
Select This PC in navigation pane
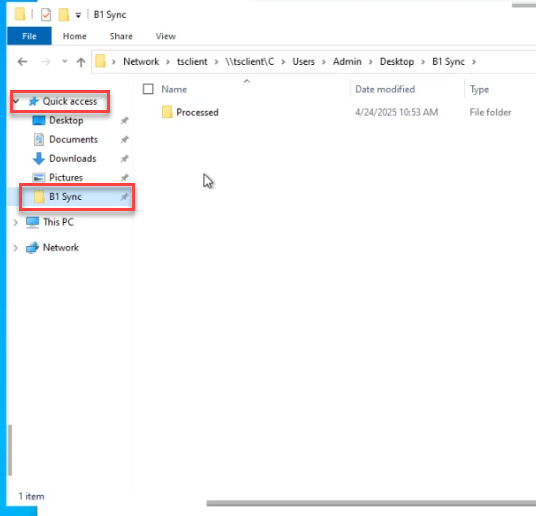pyautogui.click(x=58, y=222)
